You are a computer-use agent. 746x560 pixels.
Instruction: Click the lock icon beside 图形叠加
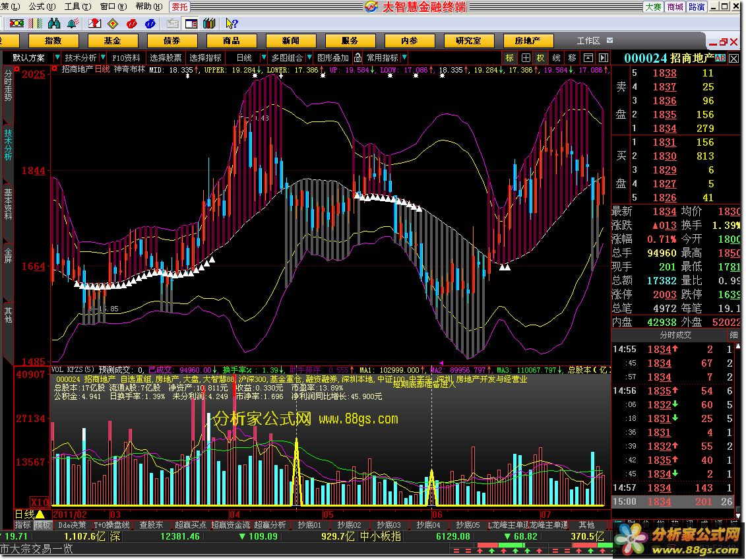click(357, 57)
